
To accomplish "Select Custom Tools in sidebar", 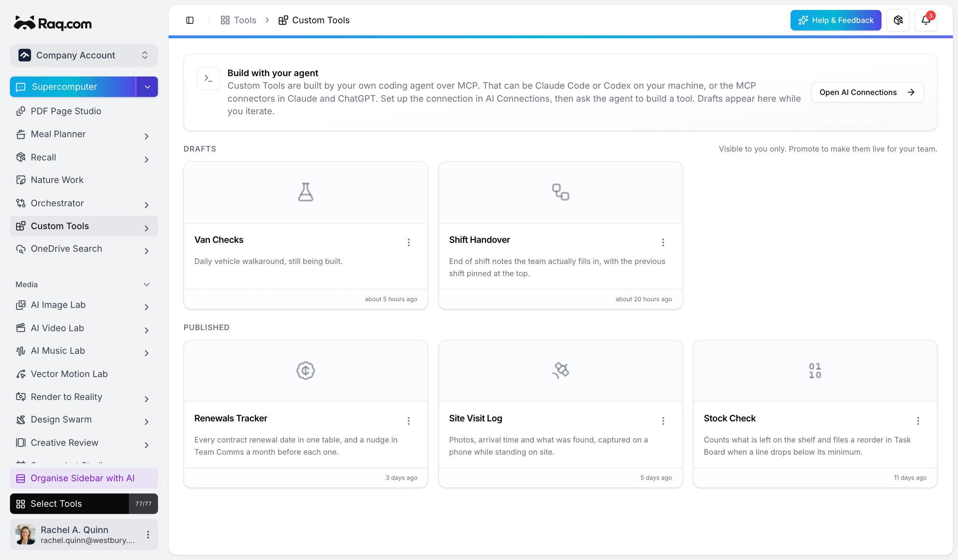I will pos(84,226).
